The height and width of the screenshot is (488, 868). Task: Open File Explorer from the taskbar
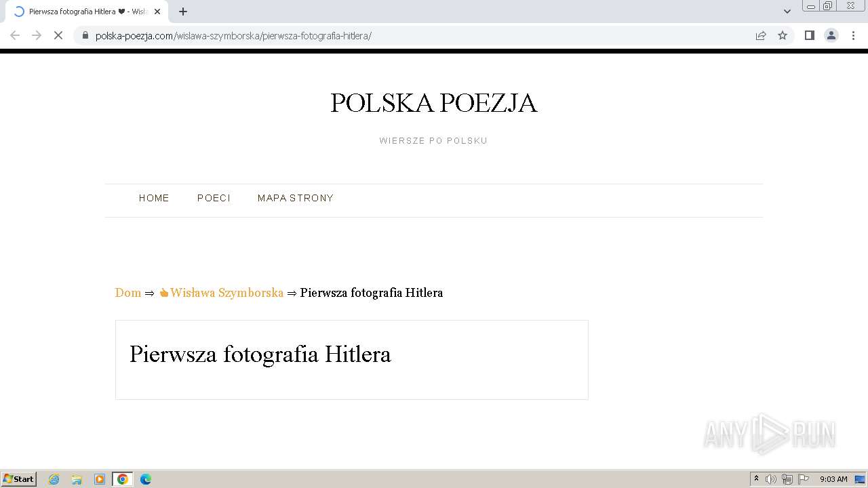pos(77,479)
